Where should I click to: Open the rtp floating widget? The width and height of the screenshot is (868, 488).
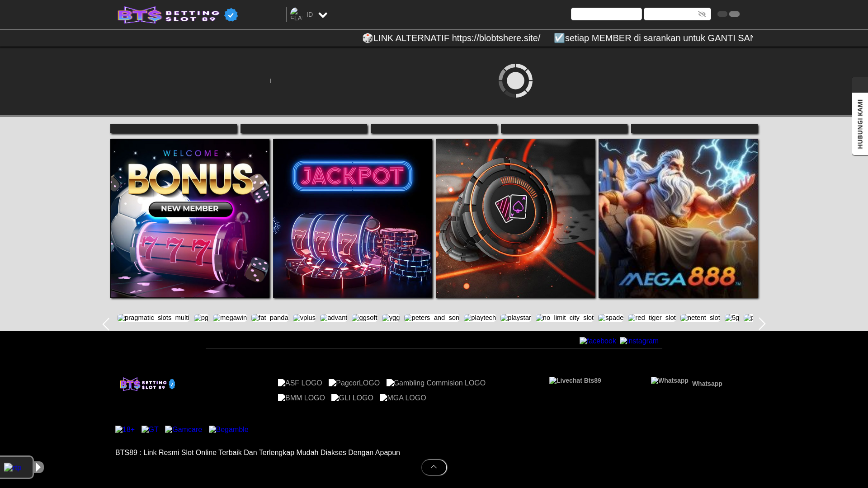pyautogui.click(x=13, y=468)
